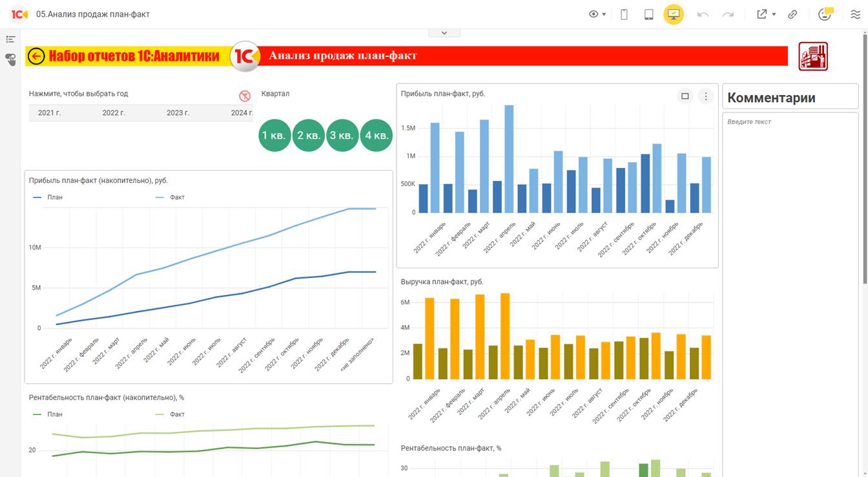Toggle Факт series in cumulative profit legend

(170, 197)
